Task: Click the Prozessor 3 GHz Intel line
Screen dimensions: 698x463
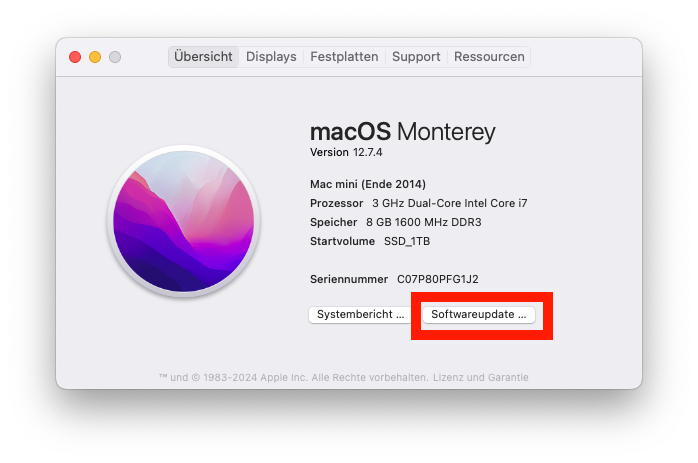Action: click(x=418, y=203)
